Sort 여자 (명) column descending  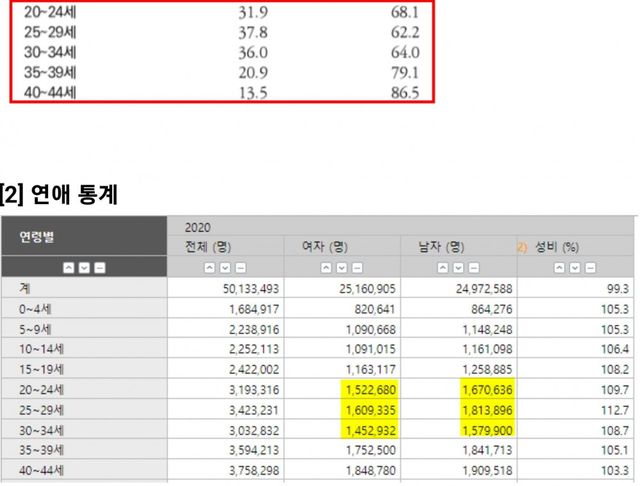(x=340, y=267)
